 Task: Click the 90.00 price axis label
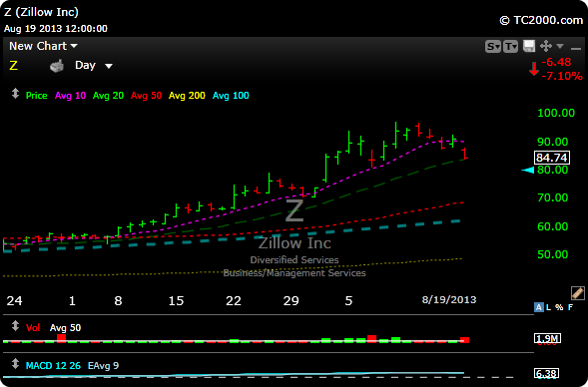[x=553, y=142]
